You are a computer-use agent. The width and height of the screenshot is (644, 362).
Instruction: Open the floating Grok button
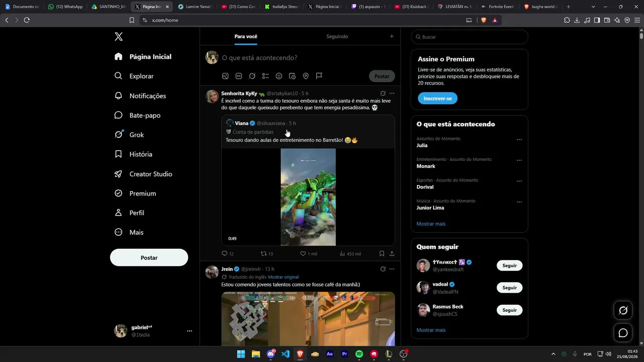(x=623, y=311)
